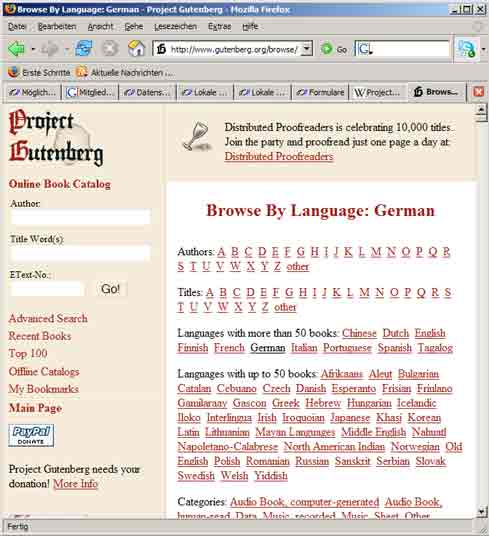Open the Hilfe menu
The height and width of the screenshot is (536, 489).
[250, 27]
